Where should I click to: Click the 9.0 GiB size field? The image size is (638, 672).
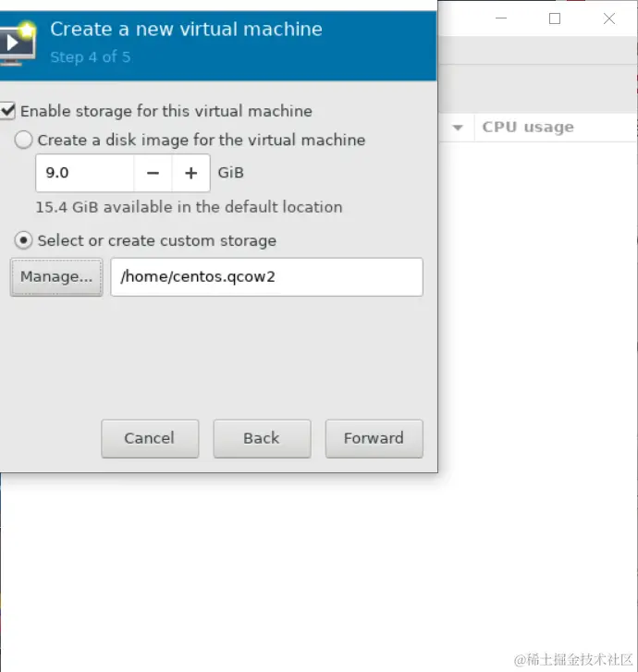pos(85,173)
